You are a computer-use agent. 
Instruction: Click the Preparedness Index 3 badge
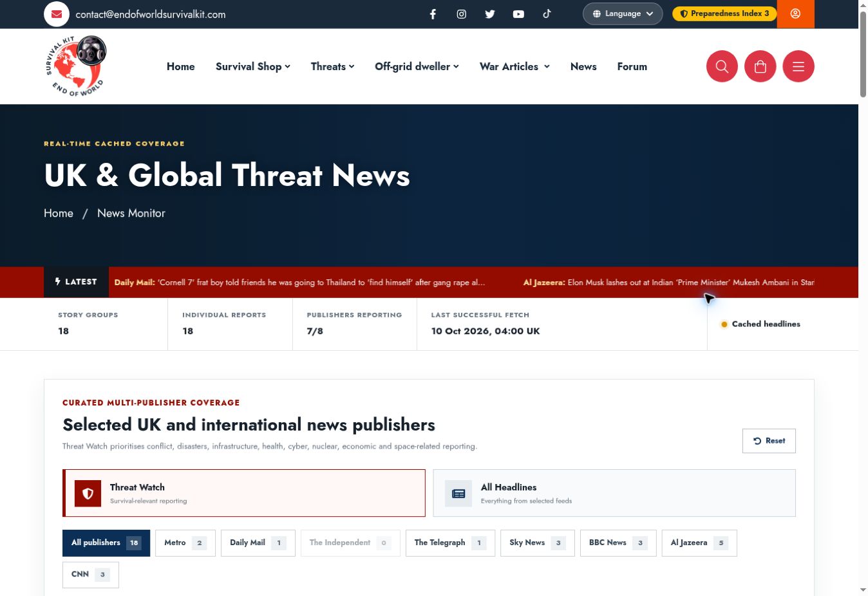724,14
